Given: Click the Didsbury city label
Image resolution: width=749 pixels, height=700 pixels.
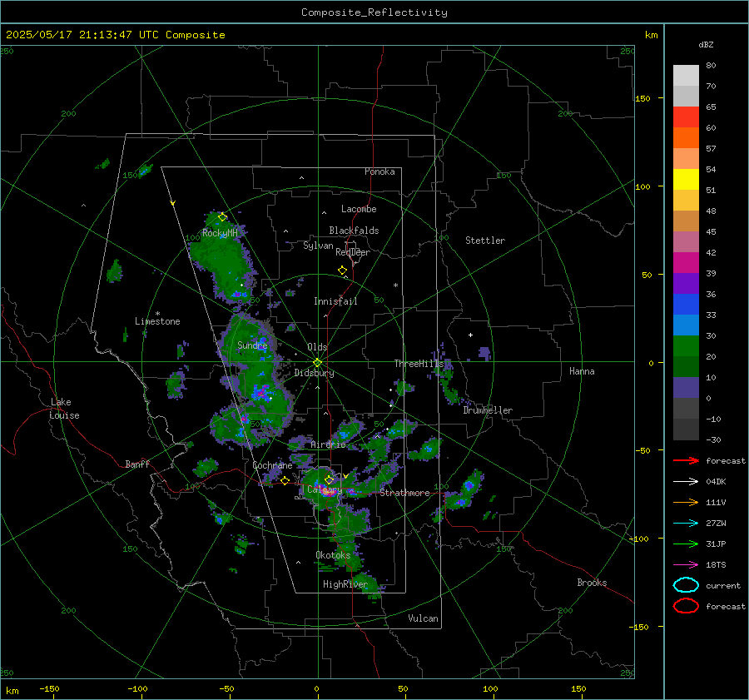Looking at the screenshot, I should click(314, 373).
